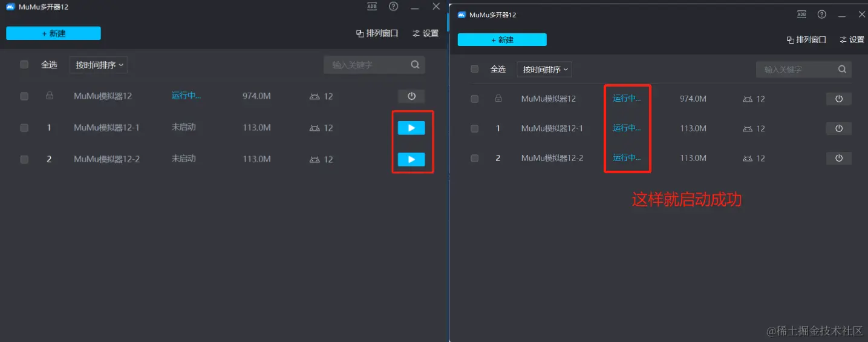Open 按时间排序 dropdown in left window

(x=99, y=65)
